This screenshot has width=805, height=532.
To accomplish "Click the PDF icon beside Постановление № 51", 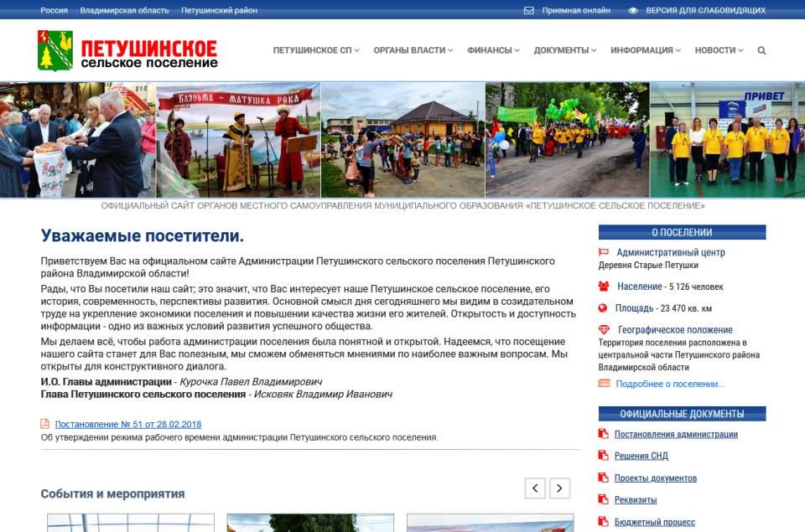I will click(45, 424).
